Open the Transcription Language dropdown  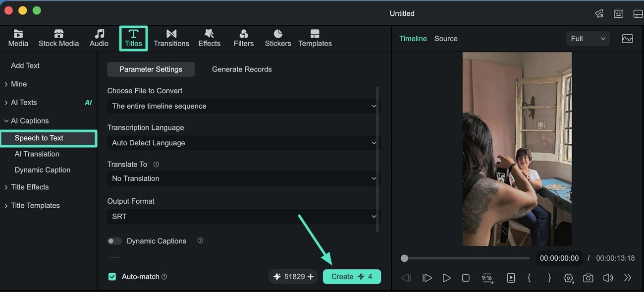click(244, 143)
